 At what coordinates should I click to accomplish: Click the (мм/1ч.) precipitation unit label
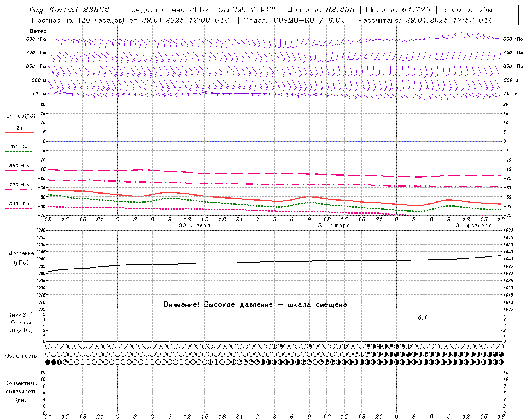pos(21,330)
